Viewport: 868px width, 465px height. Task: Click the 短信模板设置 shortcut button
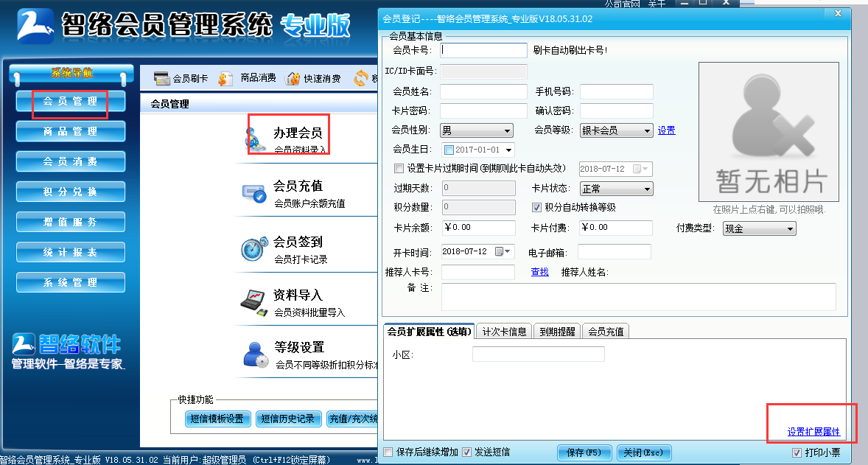pyautogui.click(x=217, y=419)
